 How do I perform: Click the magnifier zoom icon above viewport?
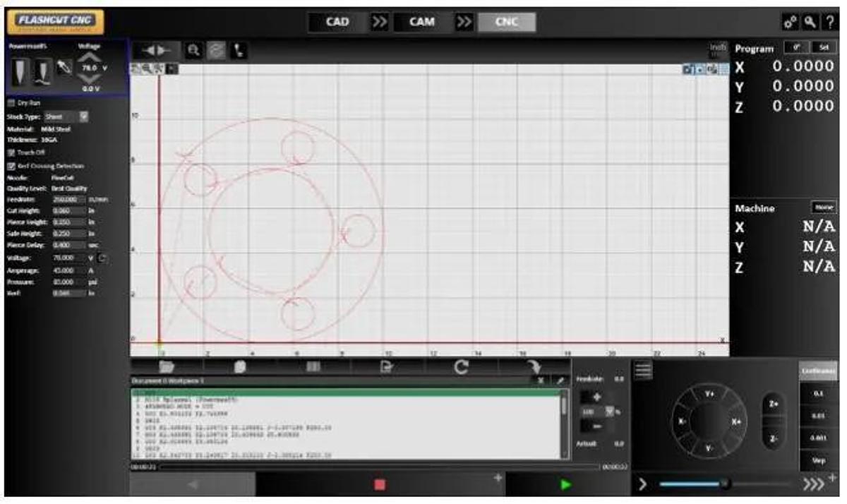193,51
